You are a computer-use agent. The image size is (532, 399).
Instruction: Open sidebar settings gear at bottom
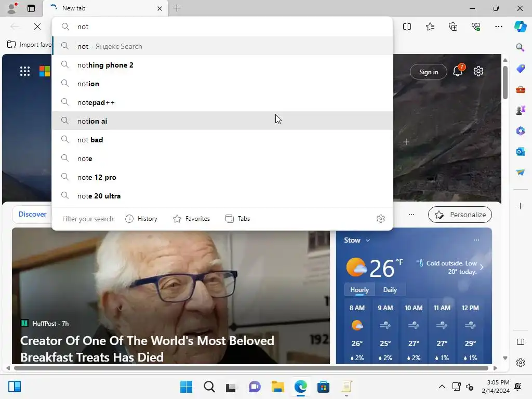[520, 363]
